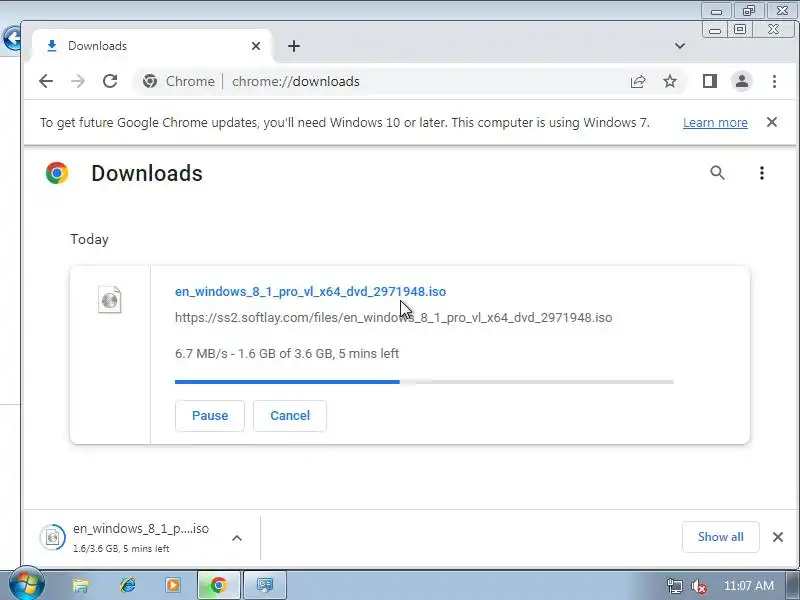Launch Internet Explorer from the taskbar
This screenshot has height=600, width=800.
tap(128, 585)
